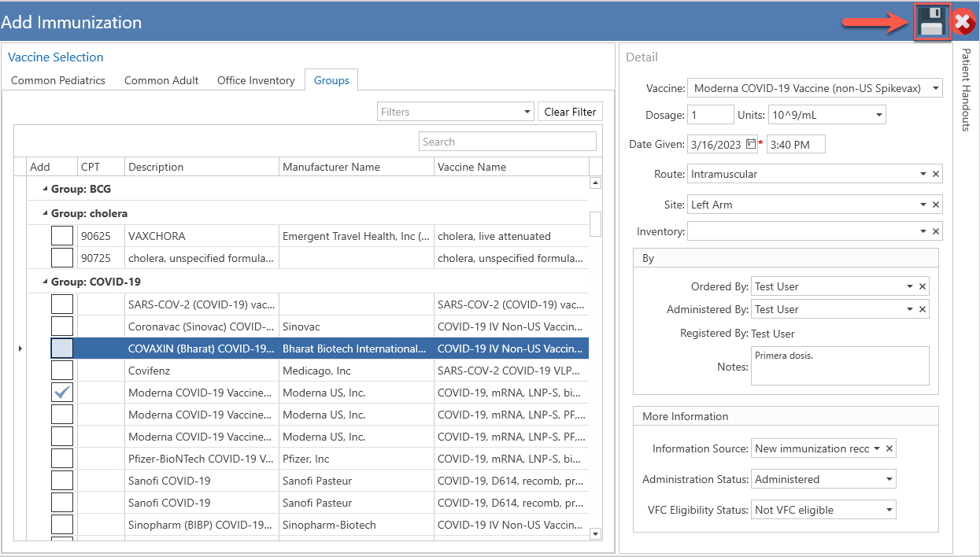Viewport: 980px width, 557px height.
Task: Switch to the Common Pediatrics tab
Action: tap(58, 80)
